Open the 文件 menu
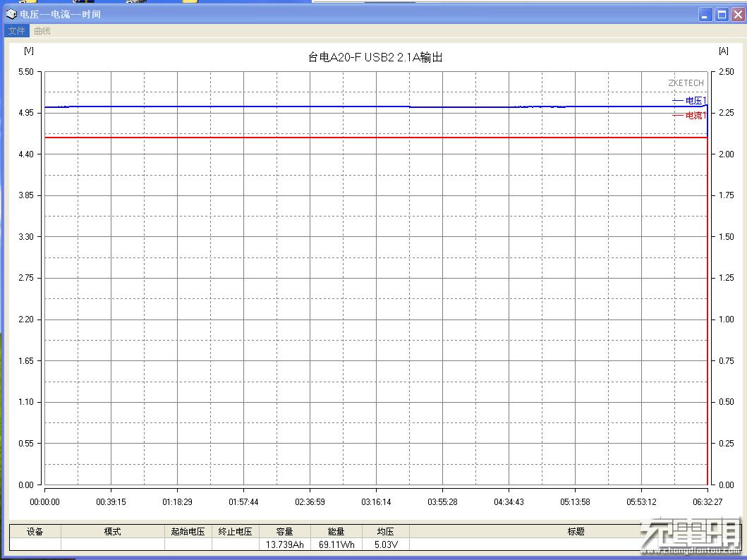 coord(16,30)
